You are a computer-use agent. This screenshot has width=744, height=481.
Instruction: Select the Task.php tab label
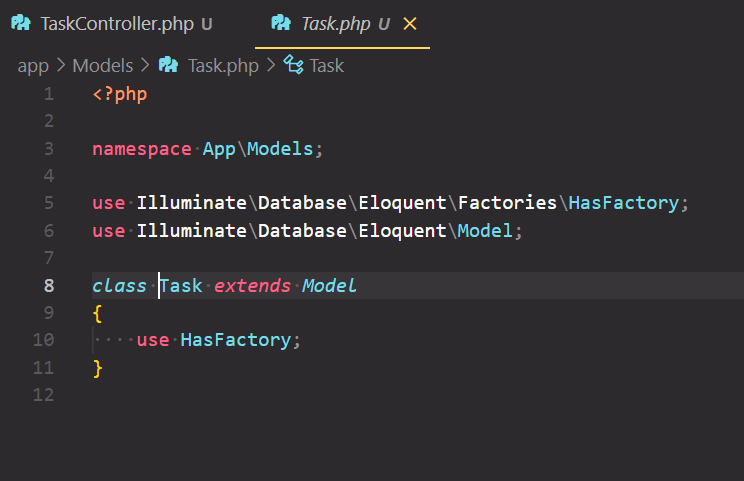(334, 24)
